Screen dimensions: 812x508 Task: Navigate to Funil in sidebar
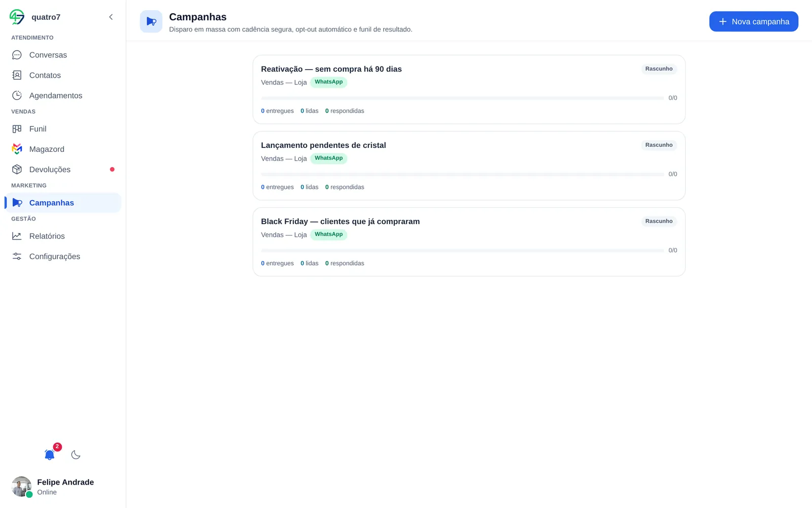63,129
